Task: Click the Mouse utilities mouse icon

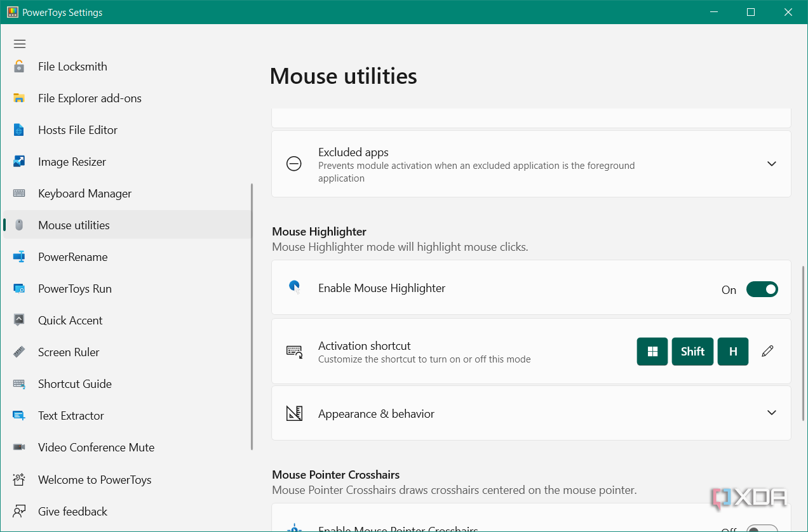Action: (x=19, y=225)
